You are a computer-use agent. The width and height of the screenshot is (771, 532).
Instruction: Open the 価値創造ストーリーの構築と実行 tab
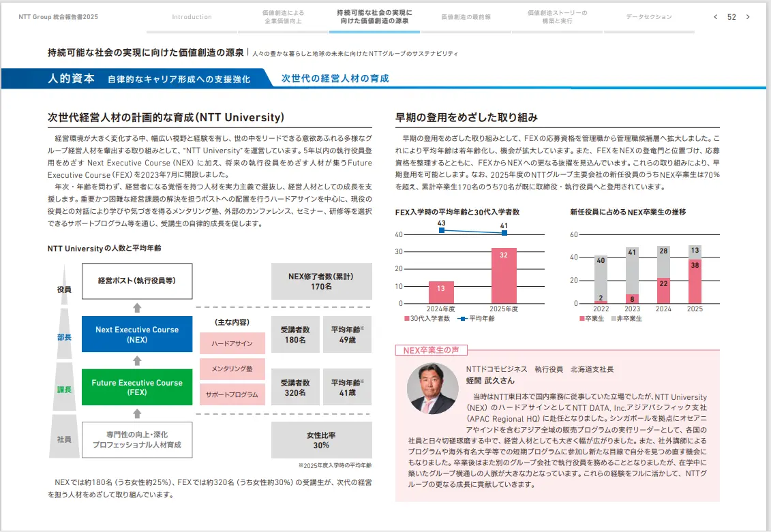click(x=557, y=17)
